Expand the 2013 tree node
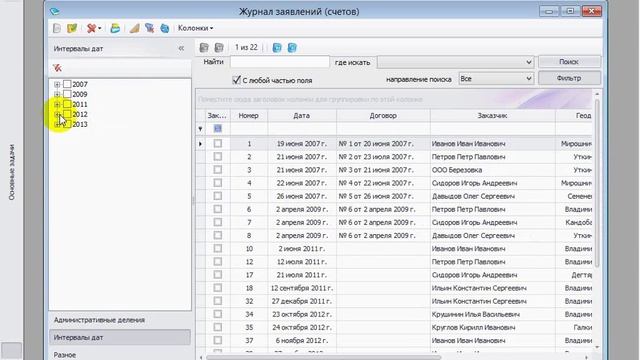This screenshot has height=360, width=640. (57, 124)
